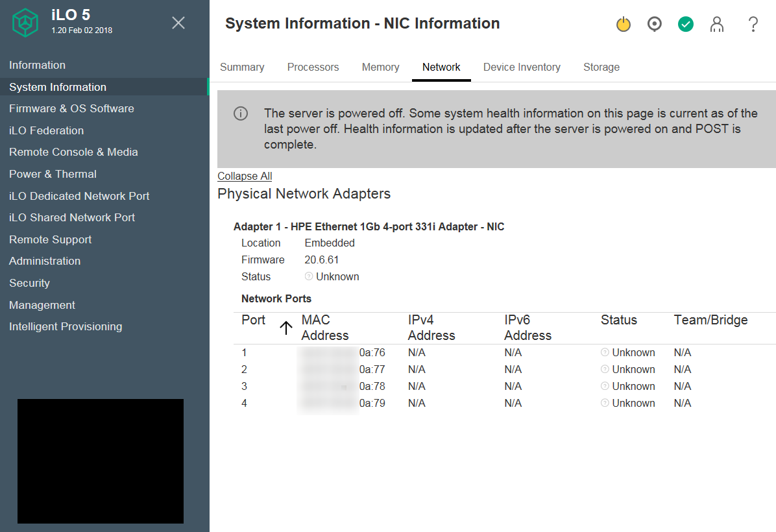Image resolution: width=776 pixels, height=532 pixels.
Task: Collapse the Physical Network Adapters section heading
Action: 304,193
